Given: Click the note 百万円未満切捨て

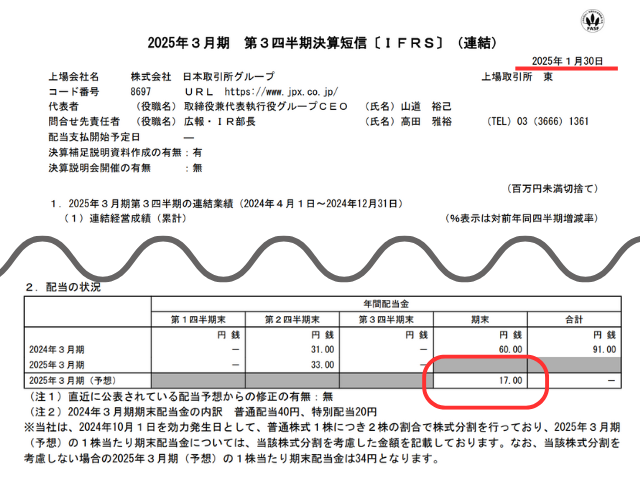Looking at the screenshot, I should coord(553,189).
